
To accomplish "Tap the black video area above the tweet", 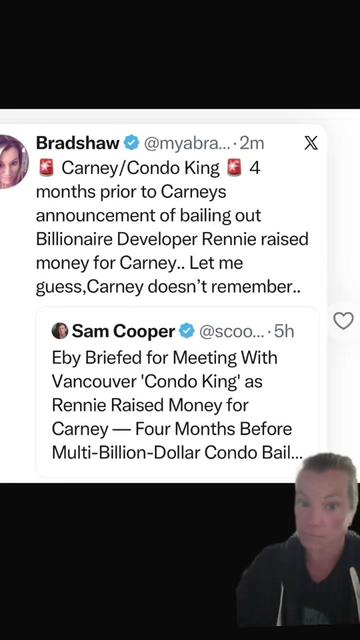I will 180,54.
